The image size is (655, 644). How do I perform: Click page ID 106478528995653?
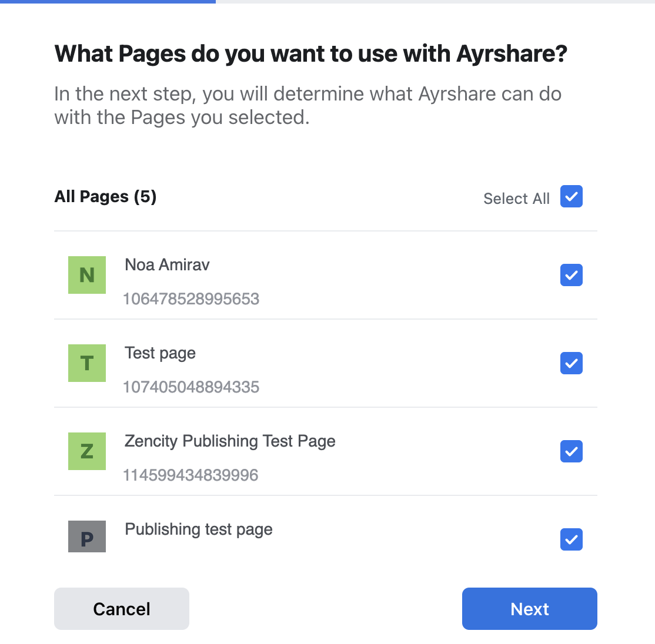[x=191, y=299]
